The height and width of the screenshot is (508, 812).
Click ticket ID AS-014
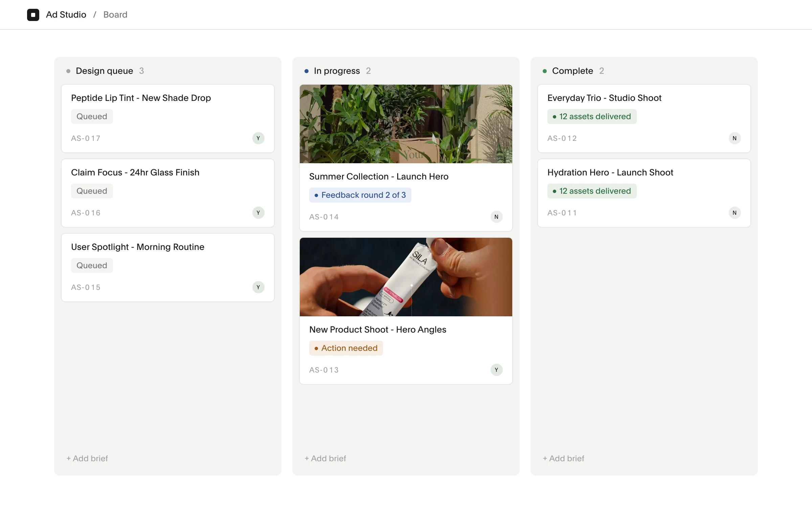tap(324, 217)
